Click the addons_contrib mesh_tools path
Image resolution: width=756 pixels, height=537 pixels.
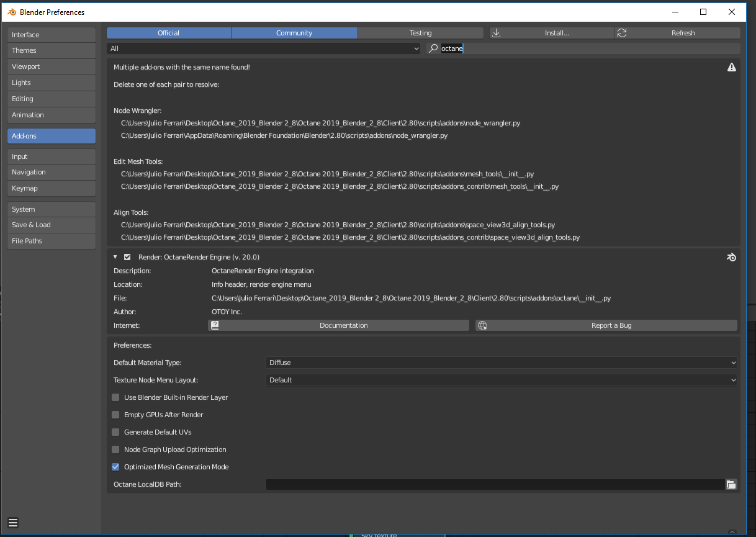click(340, 186)
